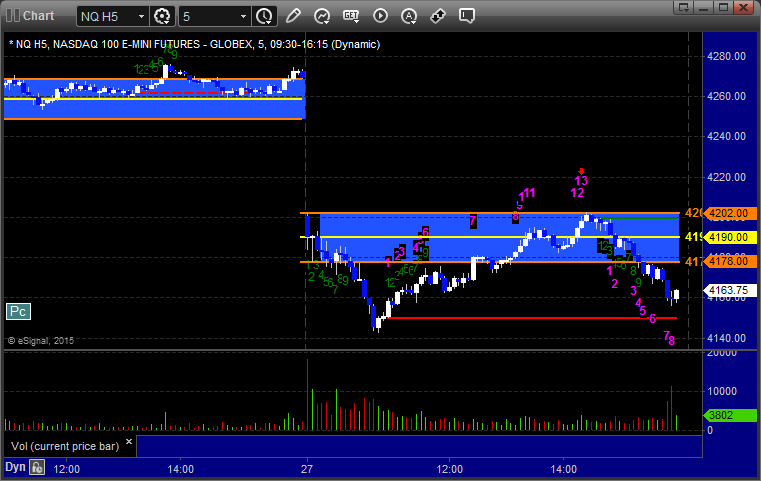
Task: Open the symbol settings gear menu
Action: (162, 17)
